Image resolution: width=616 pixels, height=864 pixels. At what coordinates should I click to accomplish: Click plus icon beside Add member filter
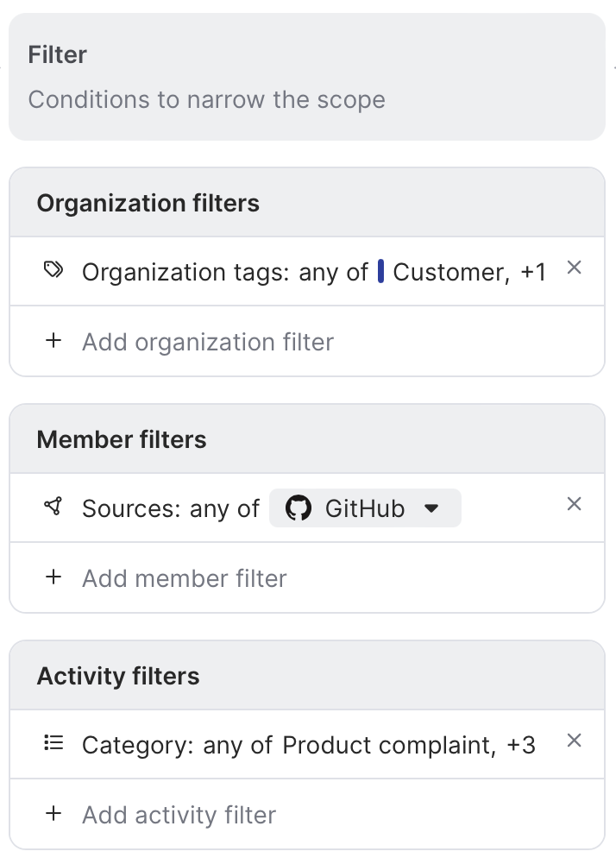(x=53, y=577)
